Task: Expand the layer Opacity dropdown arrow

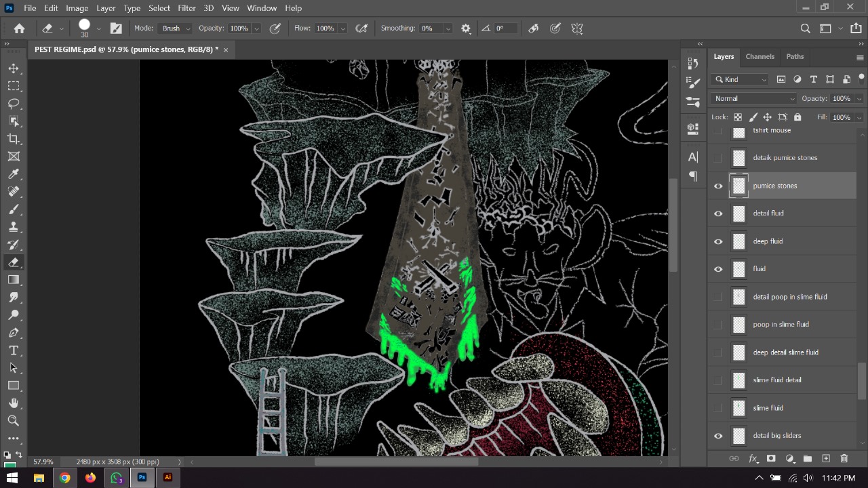Action: 859,99
